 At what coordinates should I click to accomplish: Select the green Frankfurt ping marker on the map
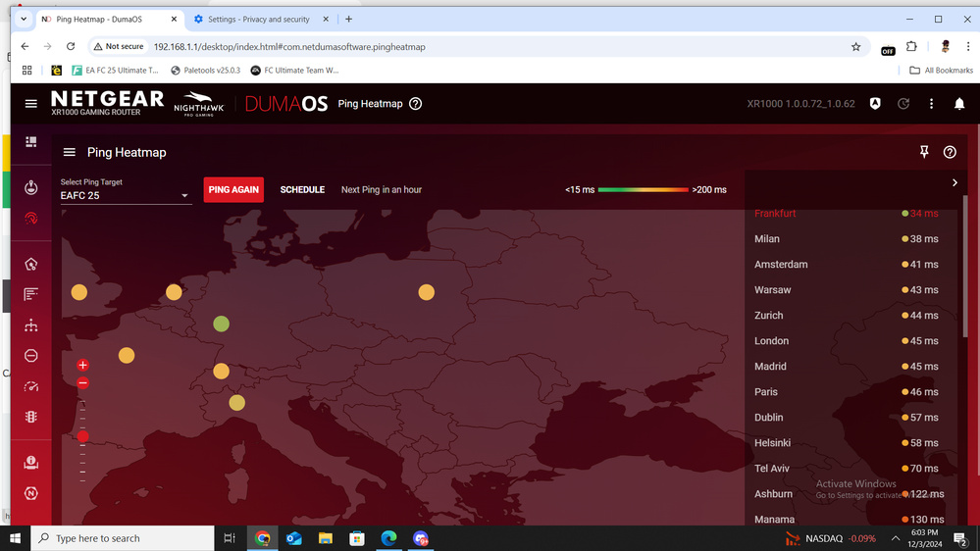pos(222,324)
